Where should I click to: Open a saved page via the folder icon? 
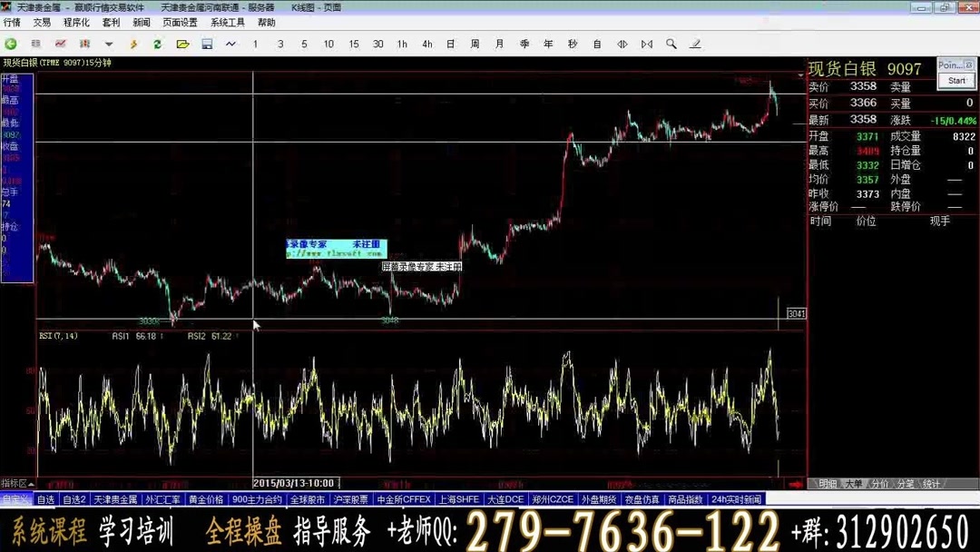tap(183, 43)
